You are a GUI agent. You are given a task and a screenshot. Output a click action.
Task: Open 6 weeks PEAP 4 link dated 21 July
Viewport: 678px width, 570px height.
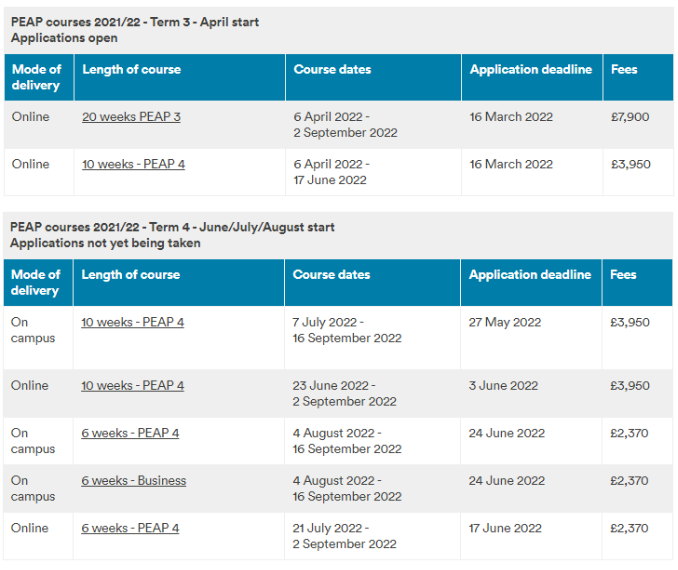point(130,528)
